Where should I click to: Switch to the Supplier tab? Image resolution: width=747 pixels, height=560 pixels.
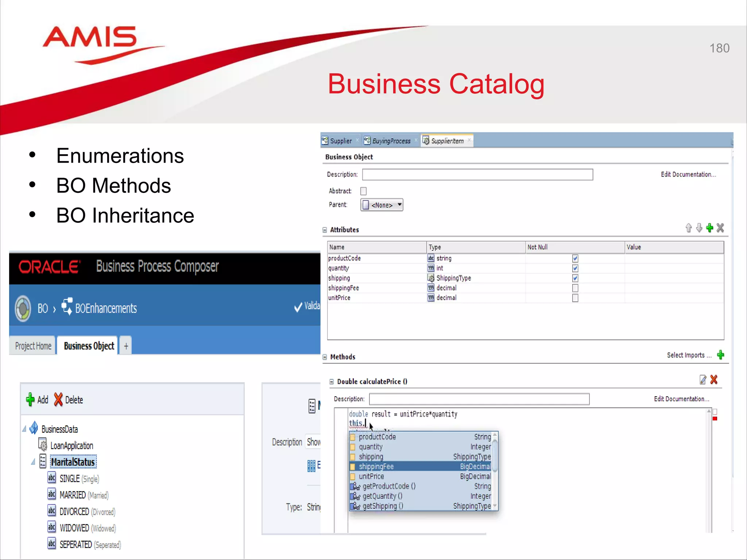click(x=341, y=141)
